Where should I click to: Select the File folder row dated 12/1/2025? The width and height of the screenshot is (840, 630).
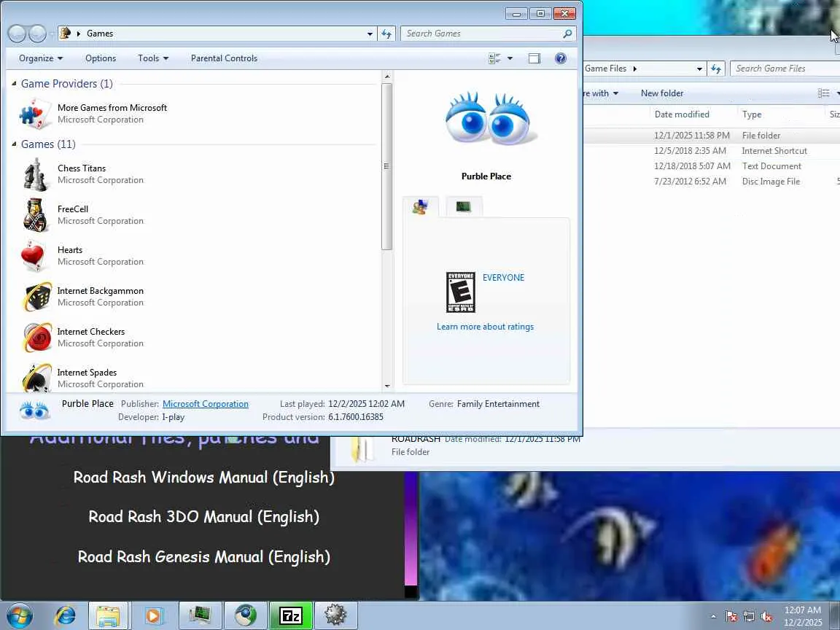point(712,136)
